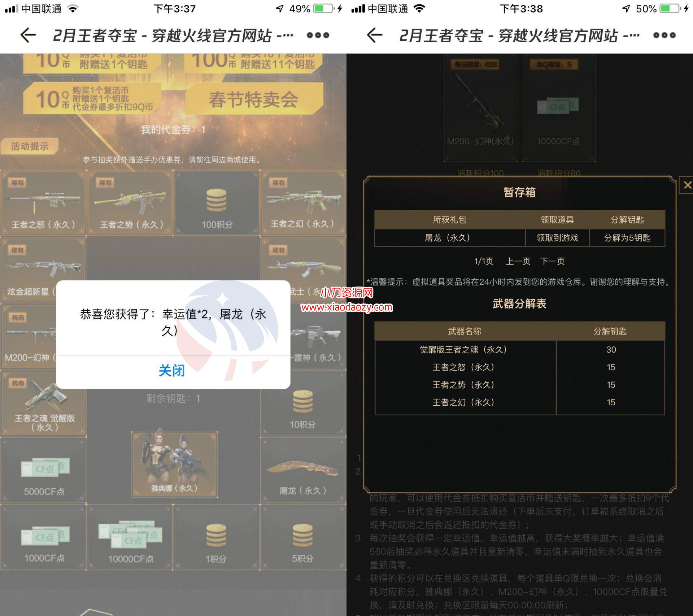Select the 5000CF点 tile

(x=43, y=470)
